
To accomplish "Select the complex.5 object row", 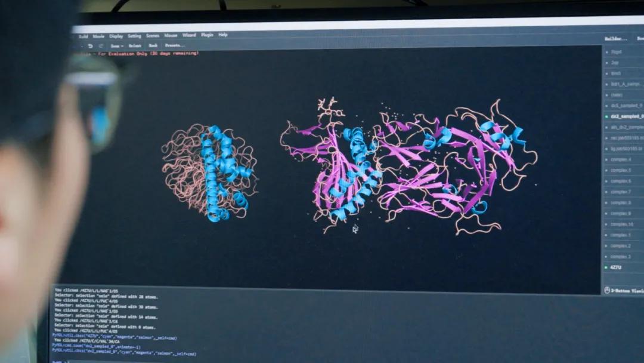I will tap(624, 170).
